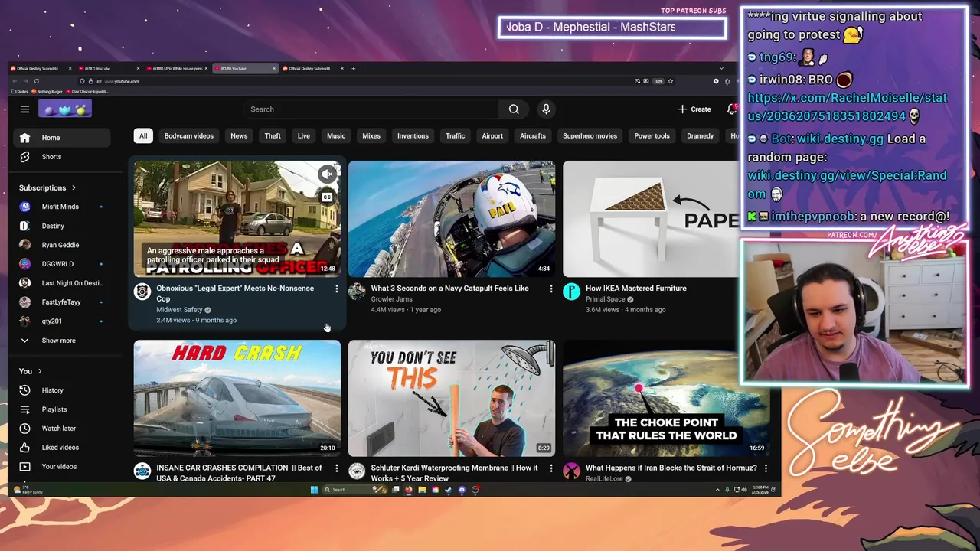Open Navy Catapult video thumbnail
Screen dimensions: 980x551
click(452, 219)
